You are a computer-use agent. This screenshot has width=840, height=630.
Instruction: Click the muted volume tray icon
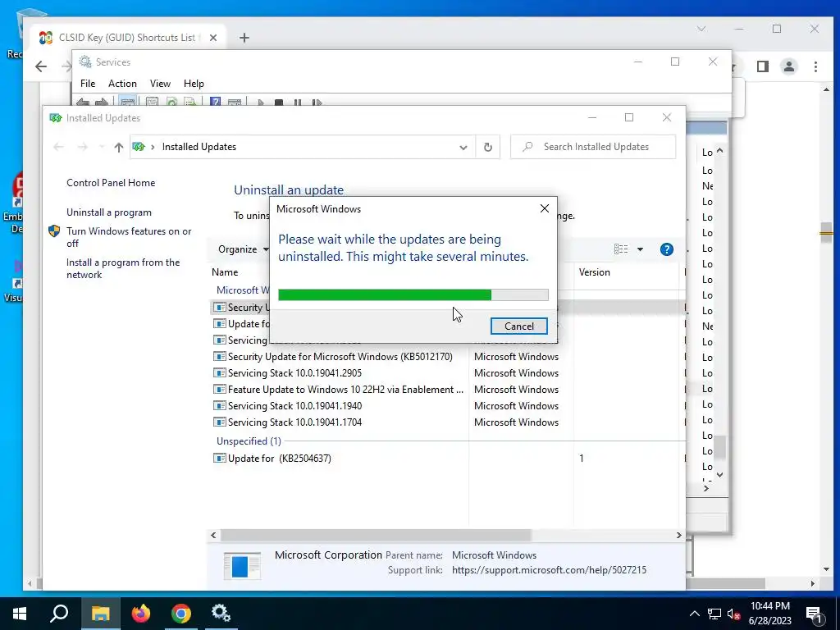pos(734,614)
